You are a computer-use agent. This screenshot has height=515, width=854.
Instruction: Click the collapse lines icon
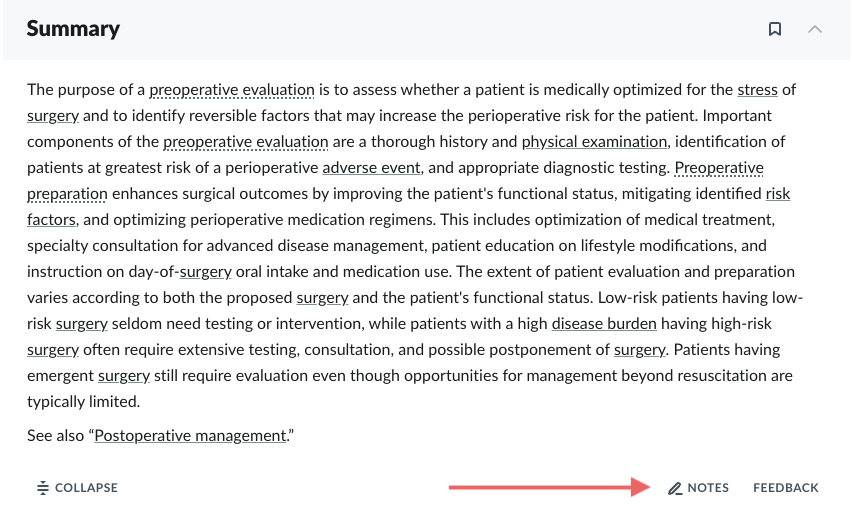42,488
